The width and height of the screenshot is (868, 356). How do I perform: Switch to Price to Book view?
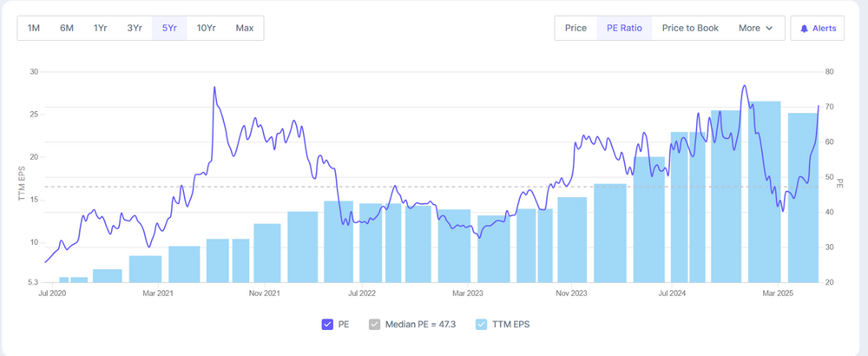click(x=690, y=28)
